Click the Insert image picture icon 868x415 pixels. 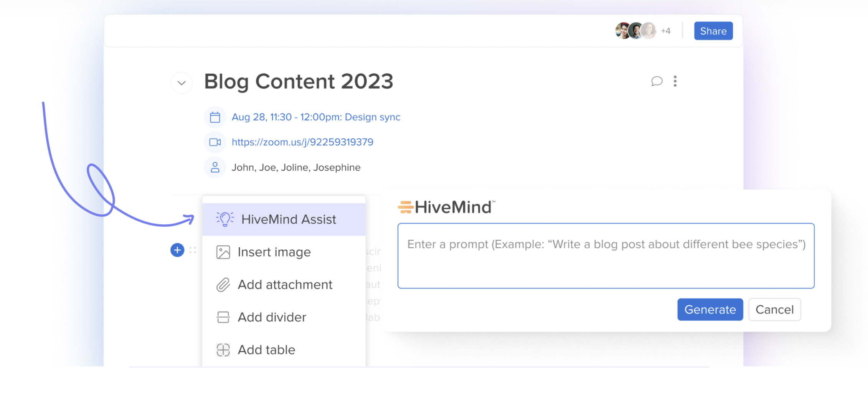[223, 252]
